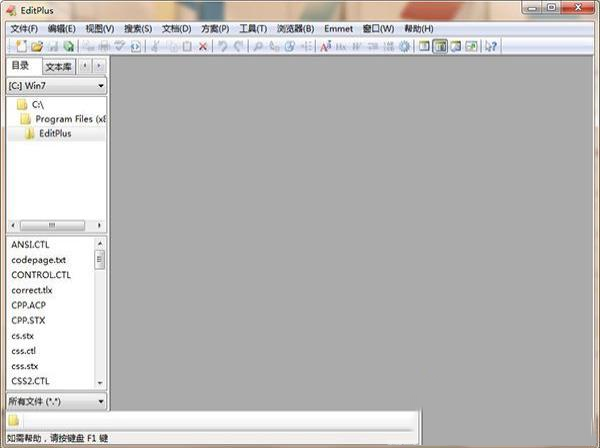
Task: Create a new document from toolbar
Action: click(x=21, y=46)
